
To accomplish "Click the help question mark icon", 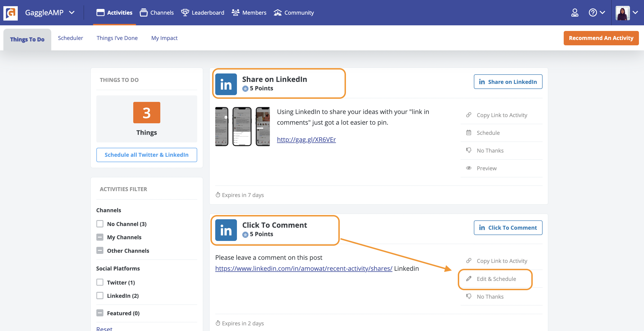I will pyautogui.click(x=593, y=13).
